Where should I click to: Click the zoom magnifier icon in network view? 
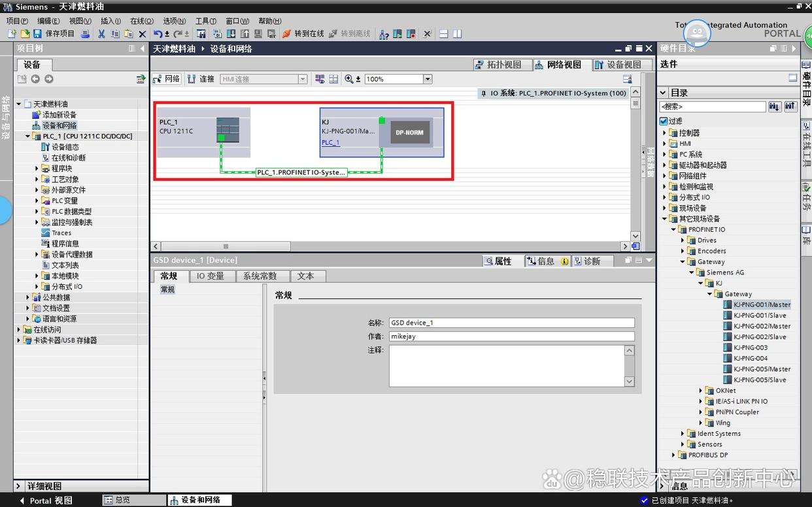click(x=349, y=79)
